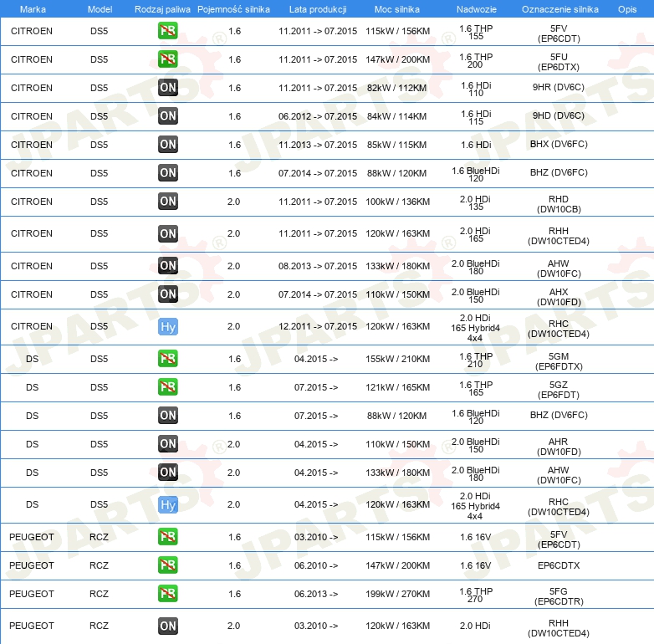Select the 84kW / 114KM power cell
The height and width of the screenshot is (644, 654).
(x=397, y=116)
